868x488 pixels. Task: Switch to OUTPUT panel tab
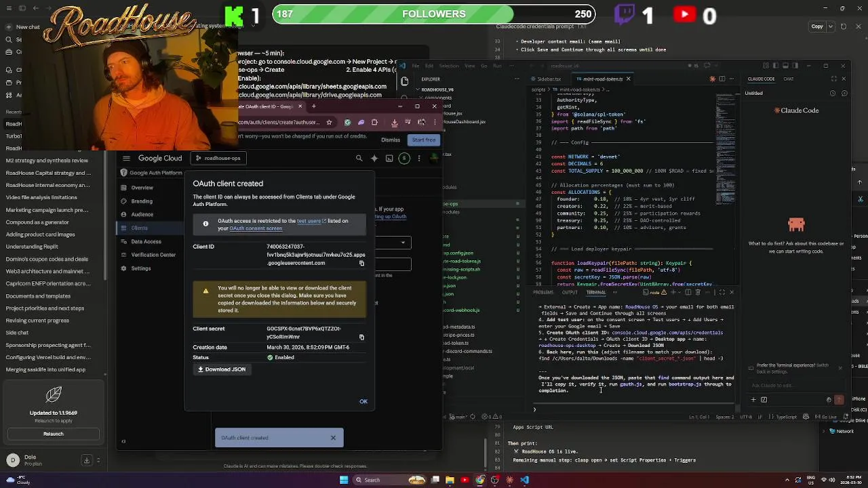[x=570, y=292]
